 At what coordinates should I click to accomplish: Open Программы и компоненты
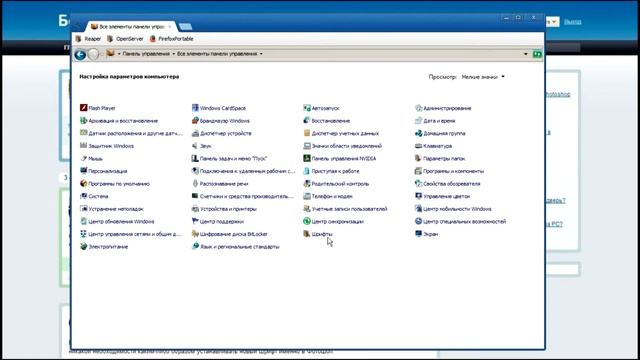[x=449, y=171]
